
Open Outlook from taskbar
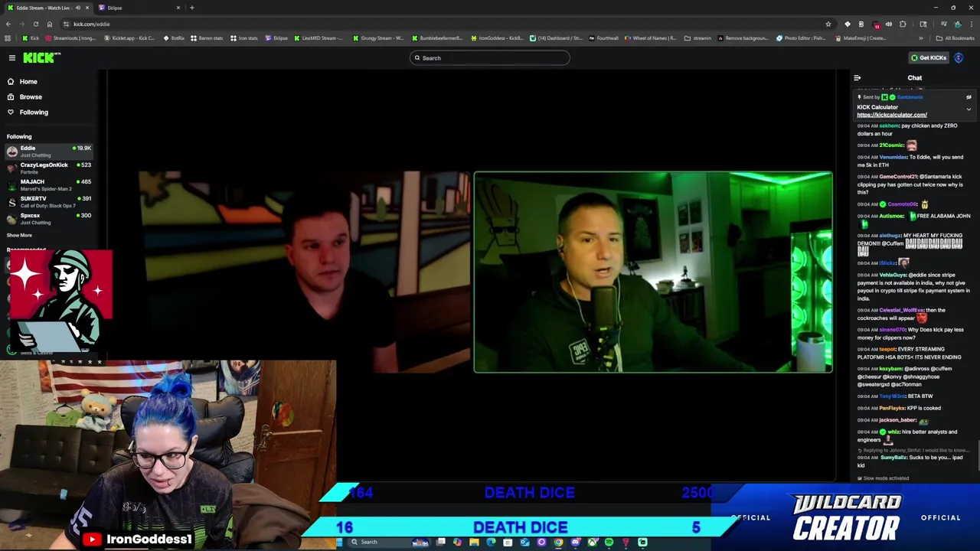[x=524, y=542]
